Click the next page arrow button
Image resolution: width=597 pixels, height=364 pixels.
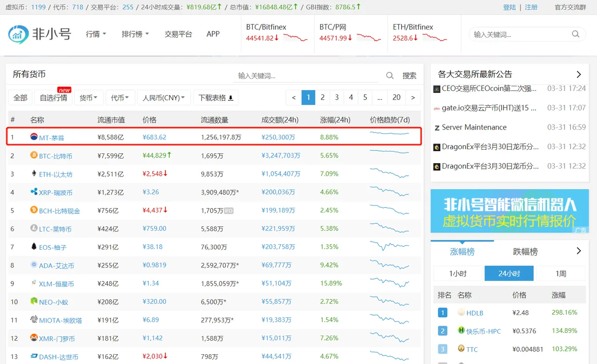click(413, 97)
